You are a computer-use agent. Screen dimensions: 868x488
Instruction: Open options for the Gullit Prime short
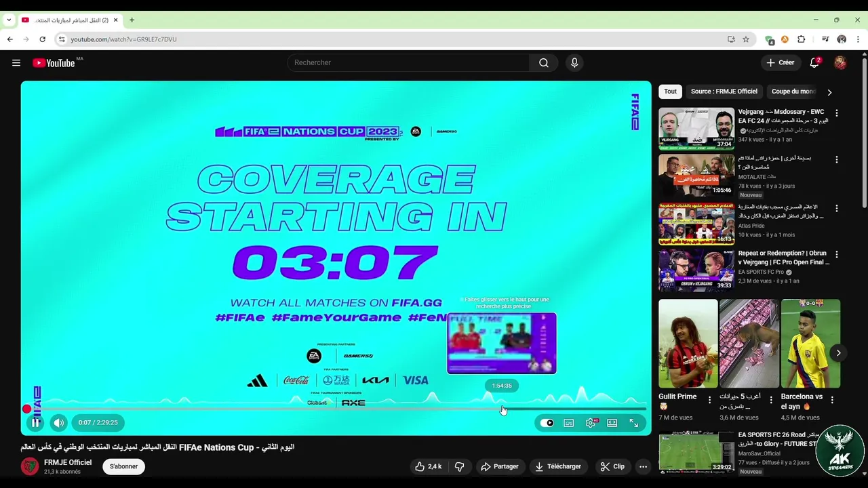(709, 400)
